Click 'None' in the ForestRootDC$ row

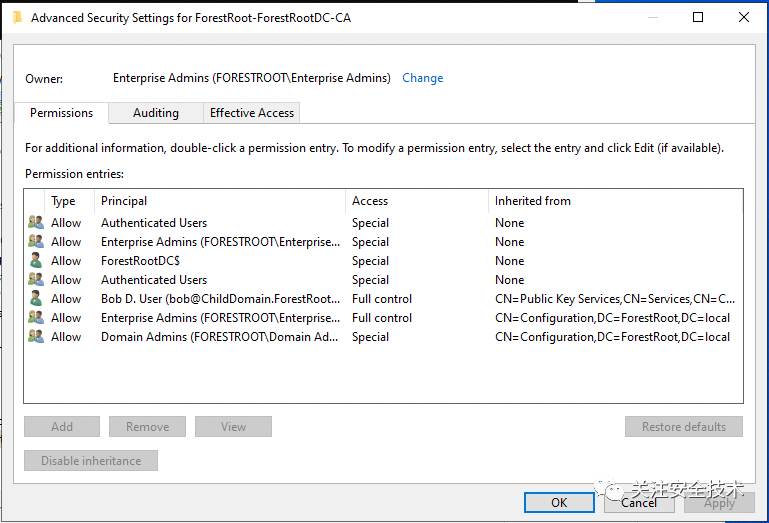[510, 261]
